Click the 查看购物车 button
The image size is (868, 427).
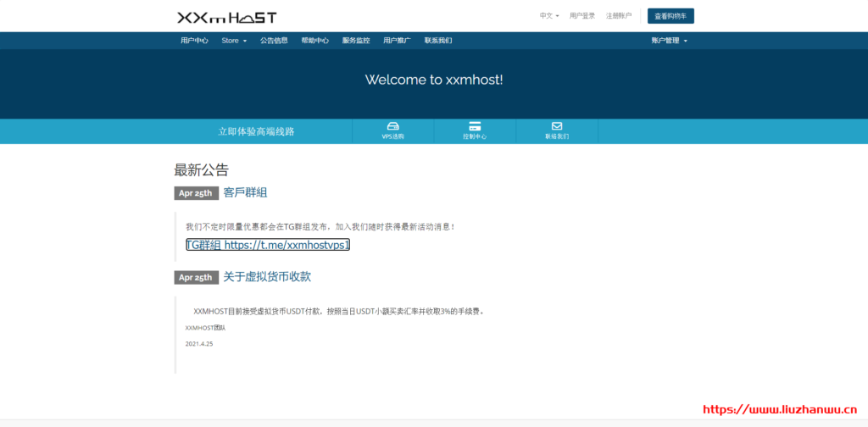(x=670, y=16)
